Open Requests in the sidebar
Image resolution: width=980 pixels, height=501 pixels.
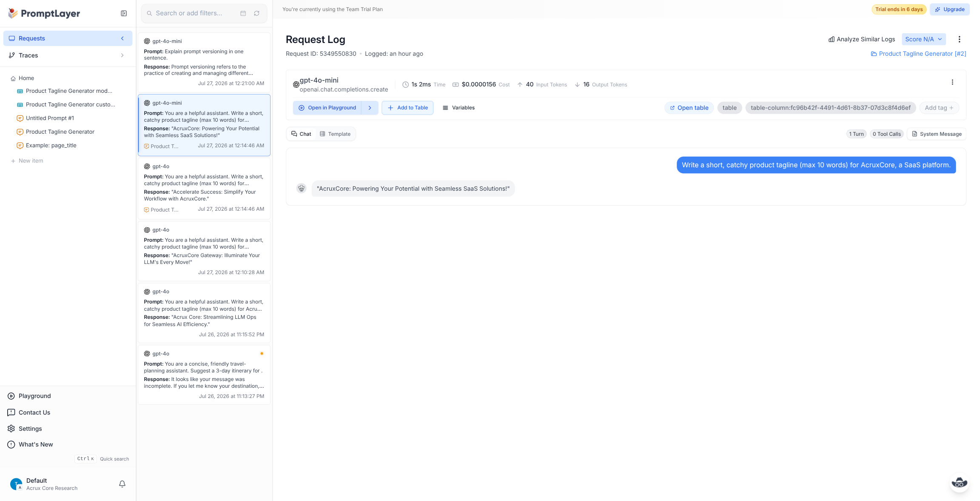(x=68, y=38)
